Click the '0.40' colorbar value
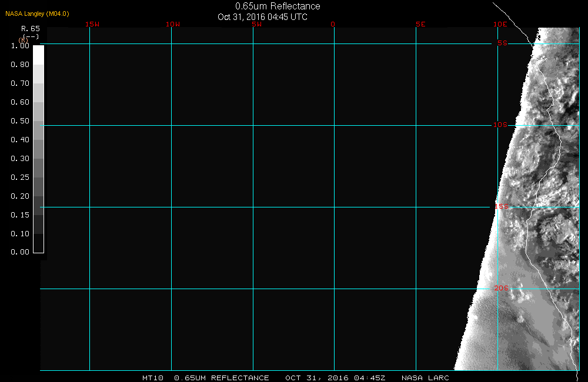The height and width of the screenshot is (382, 588). (20, 139)
